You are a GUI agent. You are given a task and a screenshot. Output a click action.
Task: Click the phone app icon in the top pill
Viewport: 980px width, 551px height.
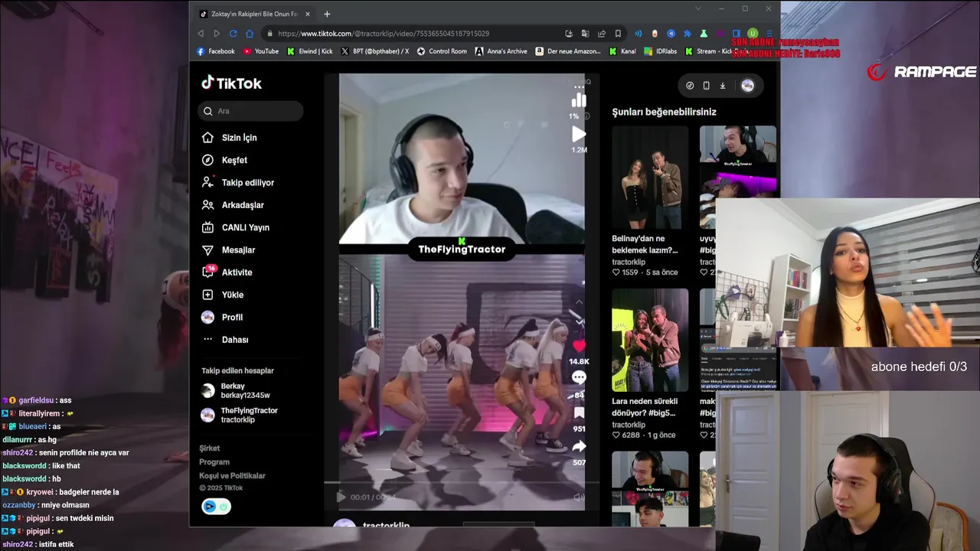click(706, 86)
